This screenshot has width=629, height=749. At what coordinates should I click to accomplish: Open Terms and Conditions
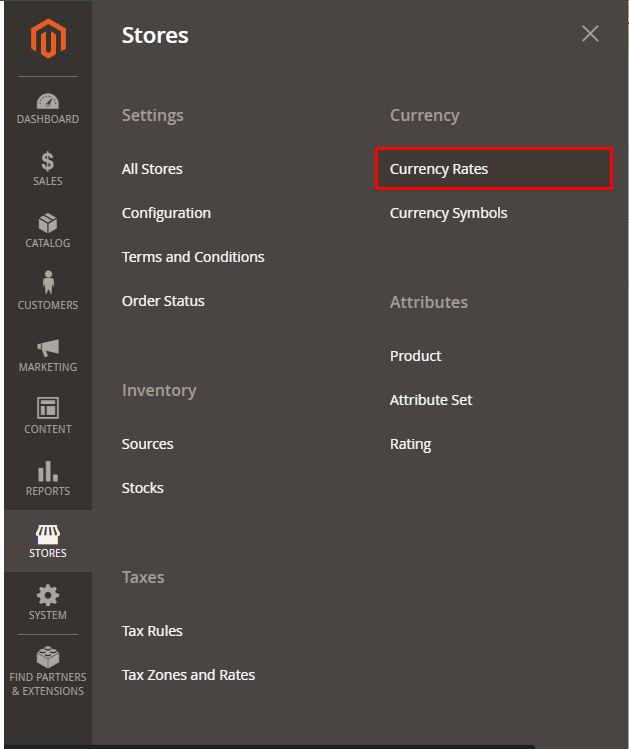[x=193, y=257]
